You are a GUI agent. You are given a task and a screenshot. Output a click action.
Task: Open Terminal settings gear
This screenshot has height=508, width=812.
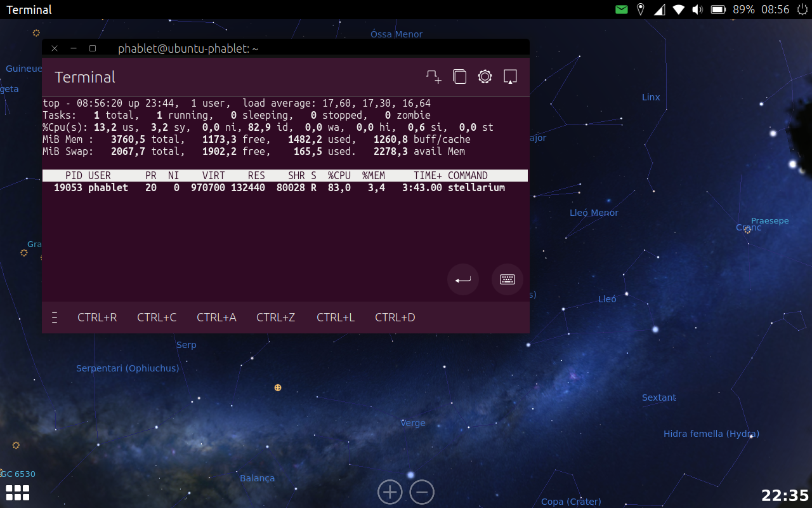click(485, 77)
